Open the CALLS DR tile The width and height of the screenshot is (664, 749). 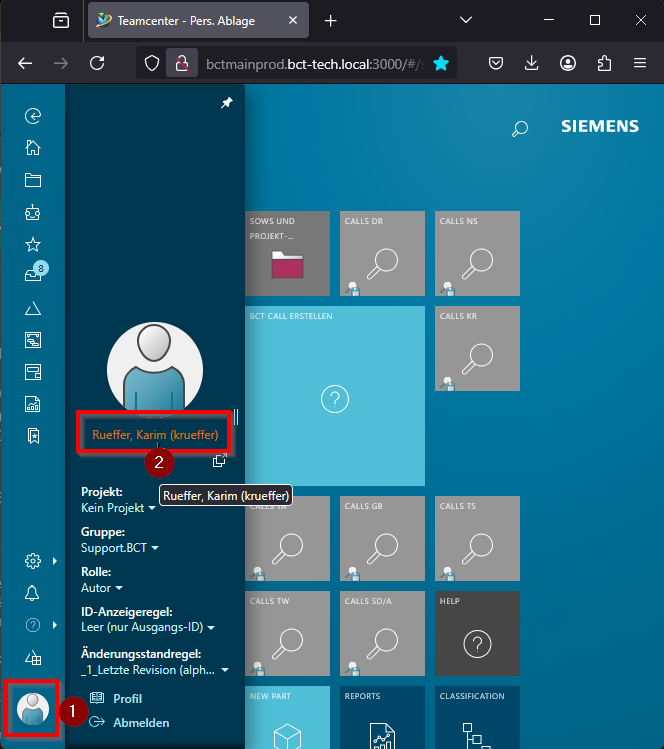coord(382,253)
